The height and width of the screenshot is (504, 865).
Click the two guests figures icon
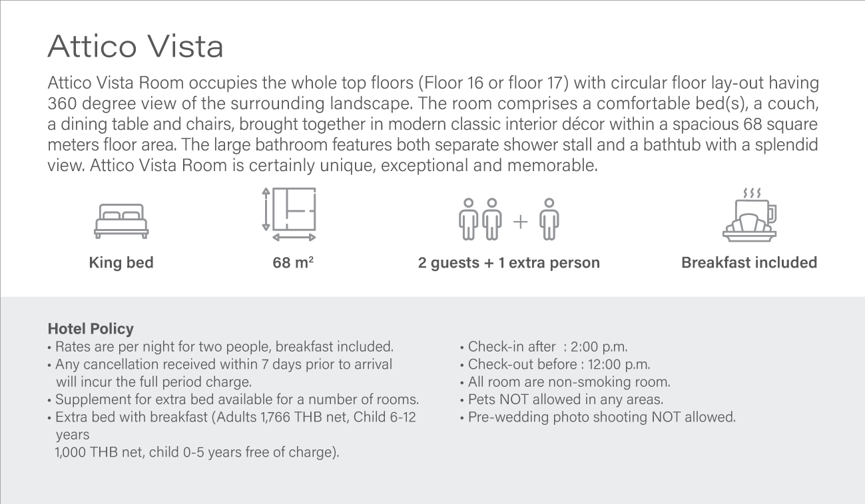[x=480, y=219]
